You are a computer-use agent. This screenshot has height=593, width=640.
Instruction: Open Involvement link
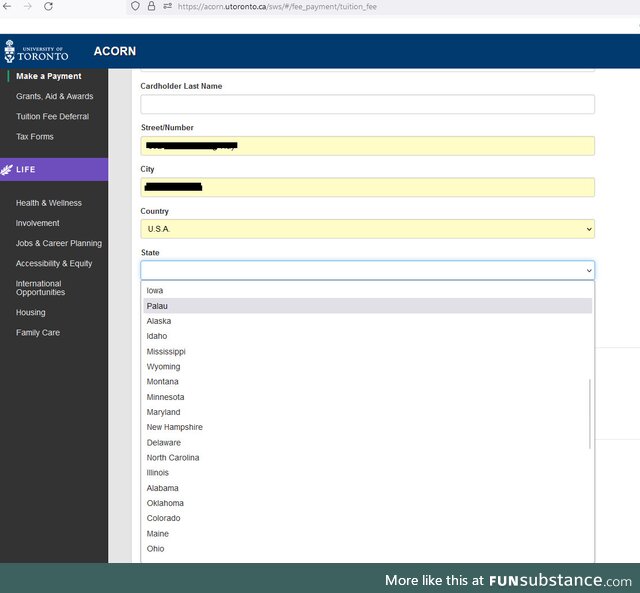tap(38, 223)
